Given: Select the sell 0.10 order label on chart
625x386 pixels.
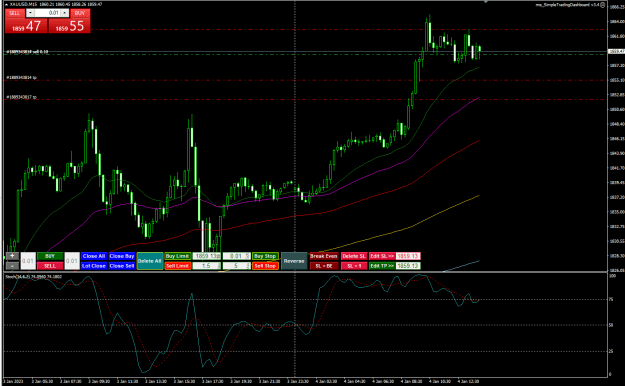Looking at the screenshot, I should 27,52.
